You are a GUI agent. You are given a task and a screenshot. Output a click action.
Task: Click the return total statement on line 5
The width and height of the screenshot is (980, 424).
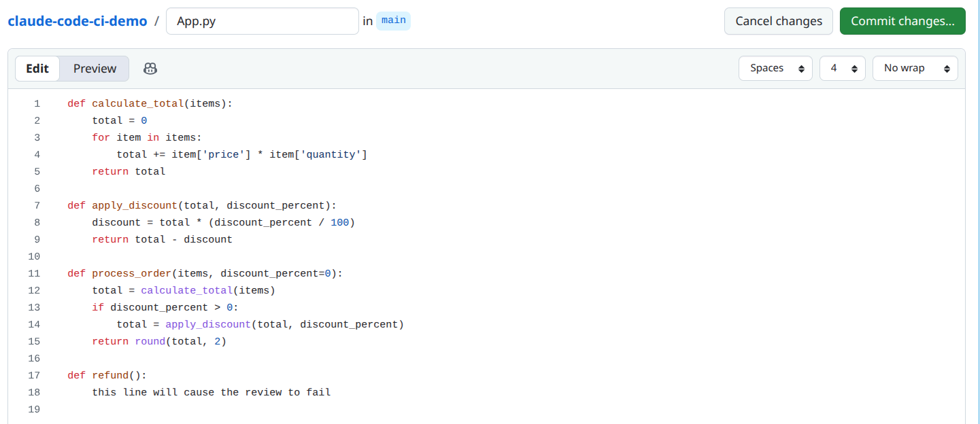click(128, 171)
